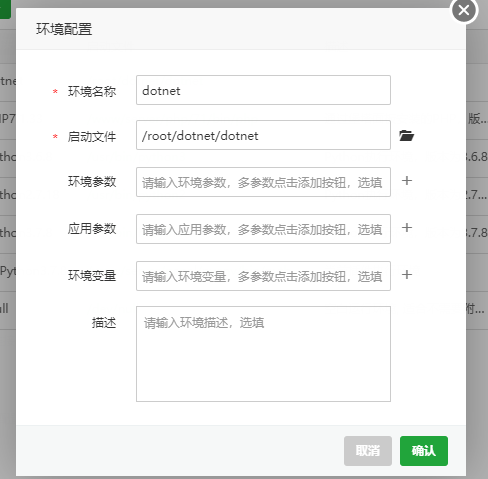Click the 描述 label
488x479 pixels.
click(104, 323)
